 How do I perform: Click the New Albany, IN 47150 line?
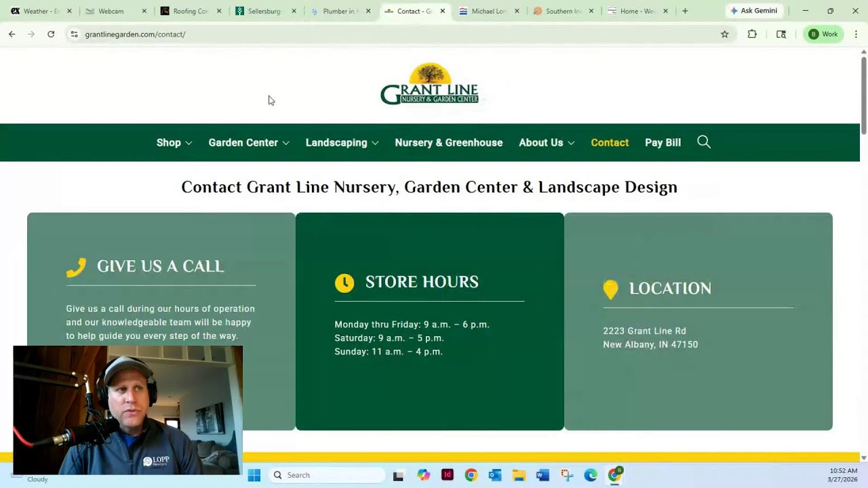650,344
